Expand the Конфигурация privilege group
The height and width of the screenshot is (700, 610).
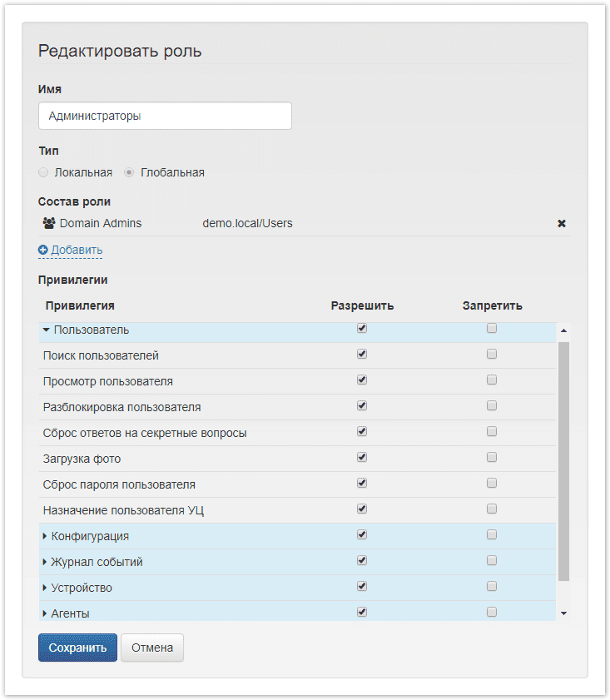pyautogui.click(x=45, y=536)
